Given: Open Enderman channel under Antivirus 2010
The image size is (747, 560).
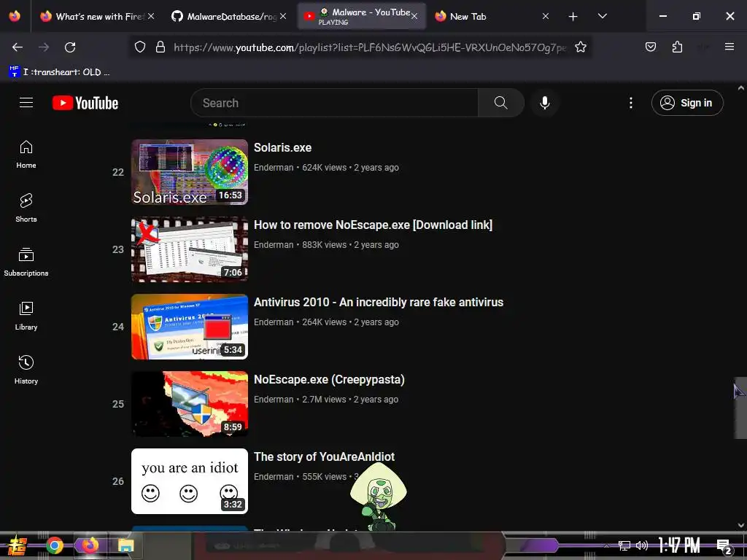Looking at the screenshot, I should click(x=274, y=322).
